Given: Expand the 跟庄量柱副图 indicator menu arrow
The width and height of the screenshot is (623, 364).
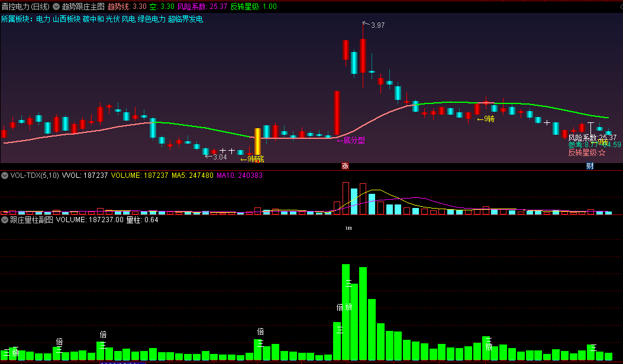Looking at the screenshot, I should tap(5, 219).
